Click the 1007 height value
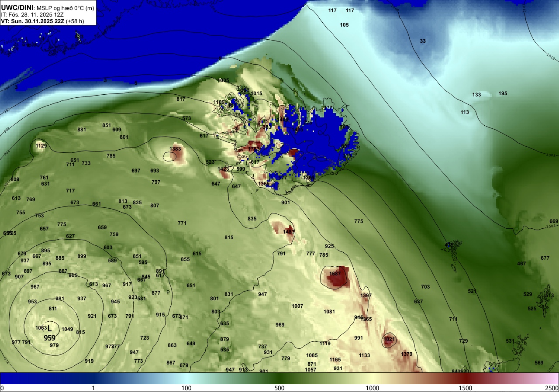 pyautogui.click(x=297, y=306)
